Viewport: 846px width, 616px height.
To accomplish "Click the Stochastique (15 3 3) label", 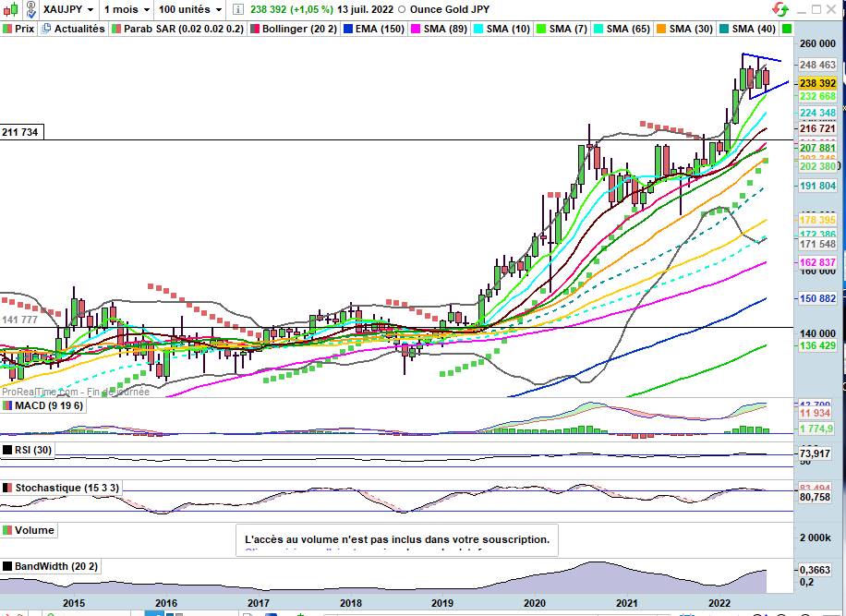I will coord(66,488).
